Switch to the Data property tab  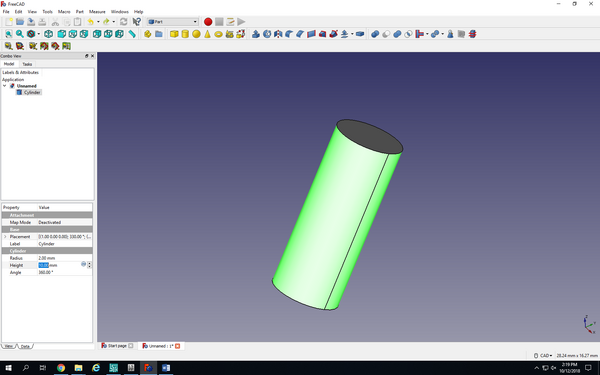tap(25, 346)
